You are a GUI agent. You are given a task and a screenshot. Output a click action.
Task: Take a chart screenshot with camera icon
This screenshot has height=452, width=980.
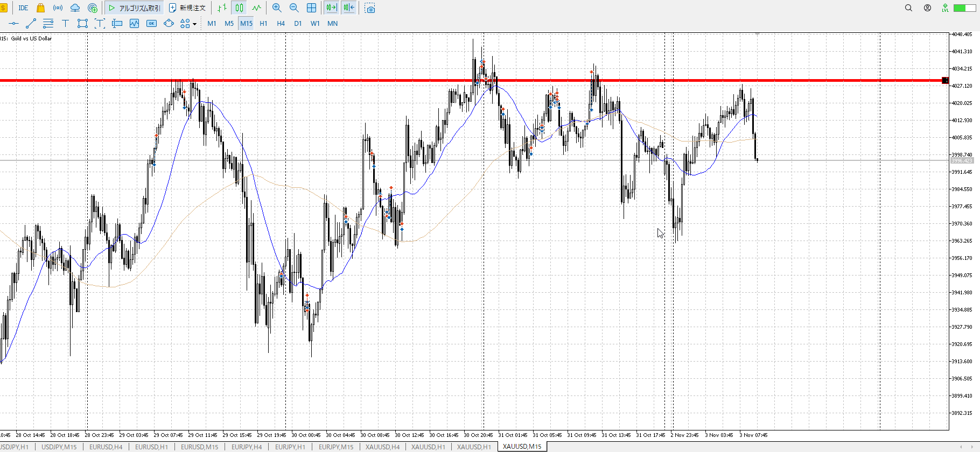click(x=370, y=8)
